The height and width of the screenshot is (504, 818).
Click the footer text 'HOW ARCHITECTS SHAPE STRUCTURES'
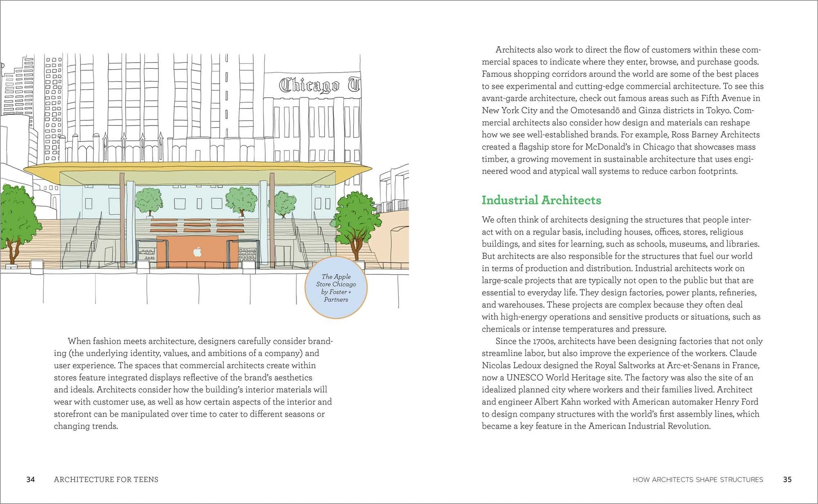pyautogui.click(x=698, y=479)
